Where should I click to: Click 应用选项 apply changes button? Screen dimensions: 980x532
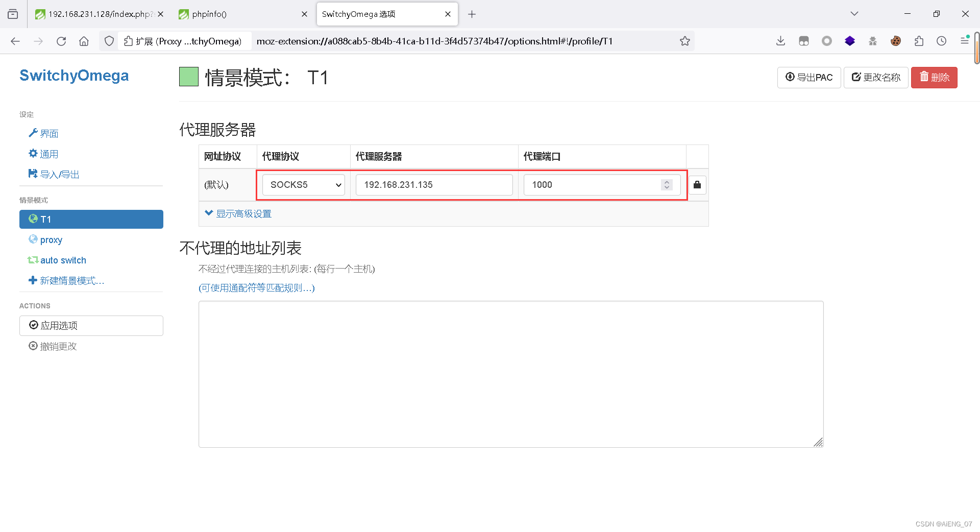(x=91, y=326)
